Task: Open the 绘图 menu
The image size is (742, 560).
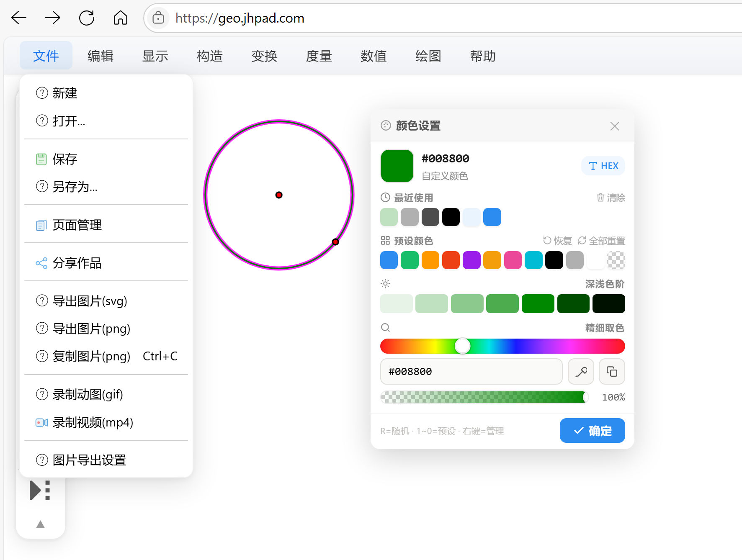Action: (428, 56)
